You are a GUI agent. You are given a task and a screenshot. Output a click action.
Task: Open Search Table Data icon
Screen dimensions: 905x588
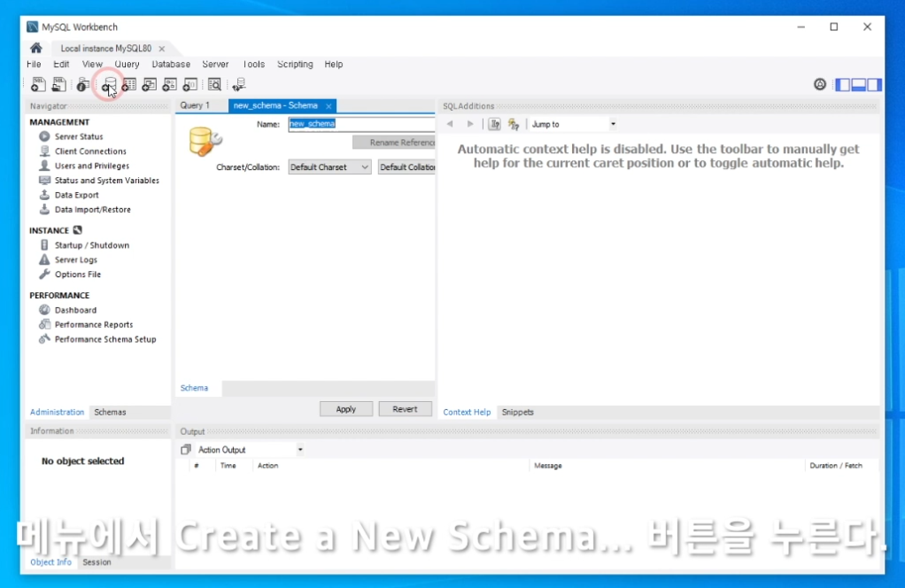214,85
